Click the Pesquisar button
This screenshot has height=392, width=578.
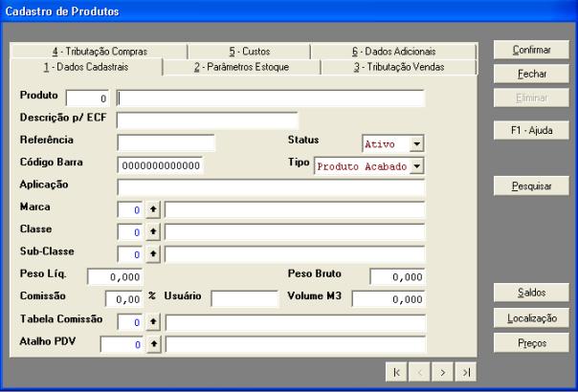pyautogui.click(x=531, y=186)
